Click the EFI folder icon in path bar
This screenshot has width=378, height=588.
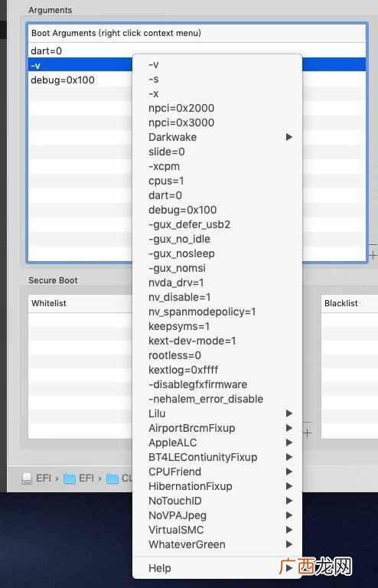(70, 479)
